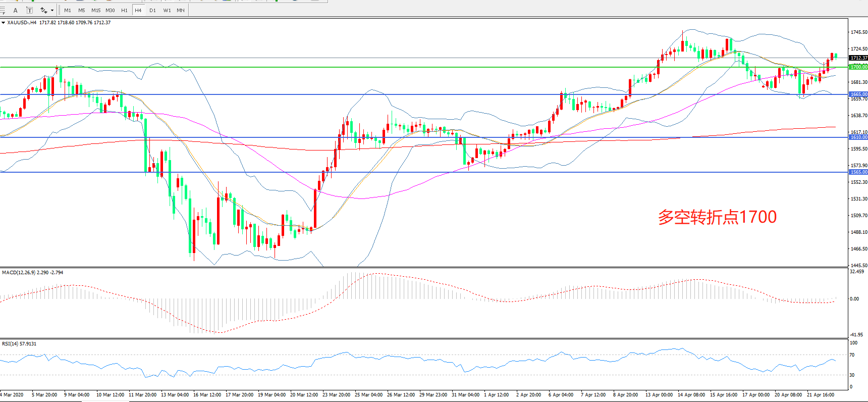Change chart to W1 weekly timeframe
This screenshot has height=402, width=868.
[x=167, y=10]
